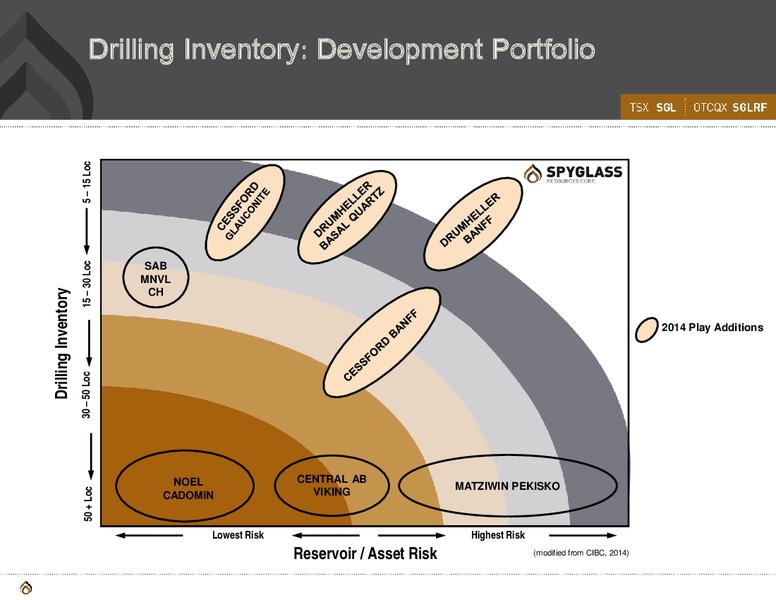The height and width of the screenshot is (600, 776).
Task: Click the left arrow beside Lowest Risk
Action: (149, 535)
